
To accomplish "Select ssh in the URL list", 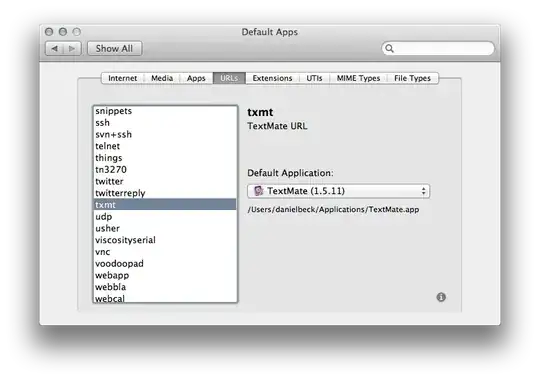I will [165, 123].
